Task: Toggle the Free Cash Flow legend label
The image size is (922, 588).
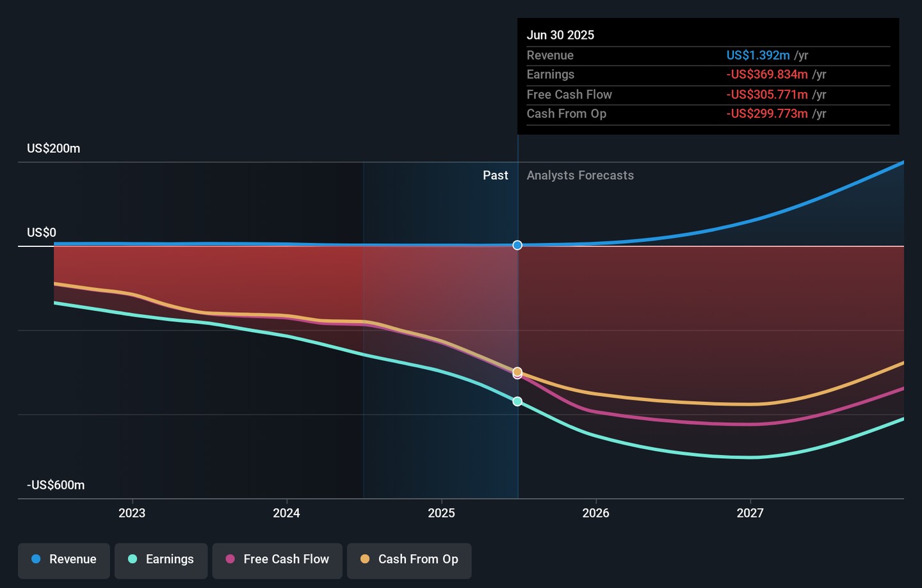Action: tap(286, 559)
